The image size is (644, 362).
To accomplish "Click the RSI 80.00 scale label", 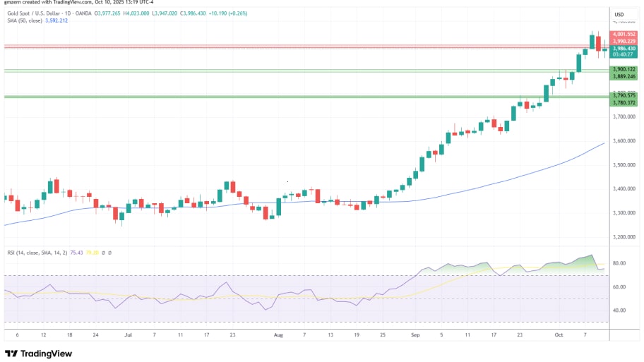I will (620, 263).
